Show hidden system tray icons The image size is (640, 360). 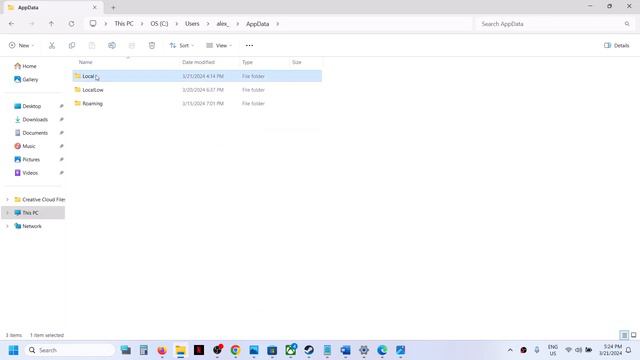click(x=510, y=350)
